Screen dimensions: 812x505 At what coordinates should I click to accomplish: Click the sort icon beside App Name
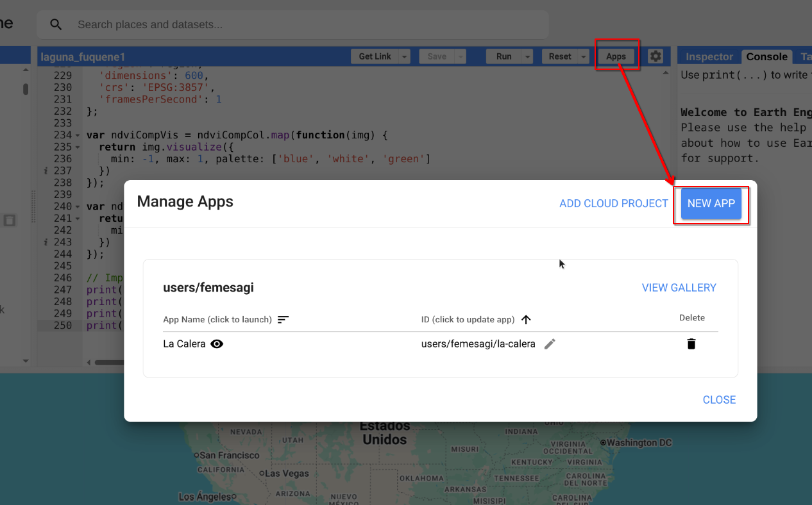point(283,319)
